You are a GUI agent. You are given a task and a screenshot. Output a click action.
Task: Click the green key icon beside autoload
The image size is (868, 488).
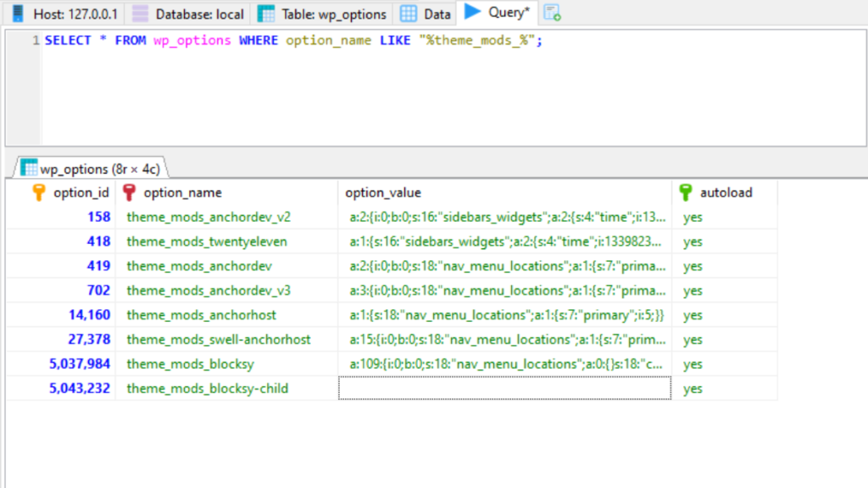pos(686,192)
